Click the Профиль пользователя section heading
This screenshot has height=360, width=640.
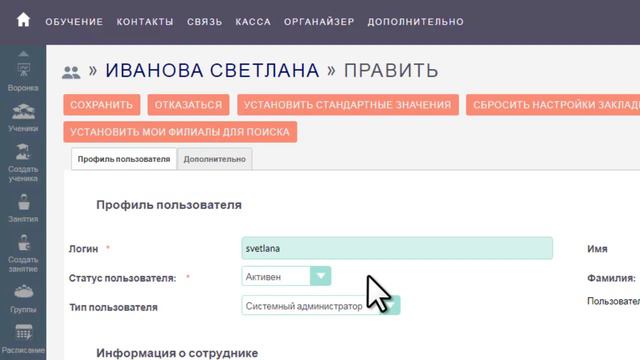pos(169,205)
